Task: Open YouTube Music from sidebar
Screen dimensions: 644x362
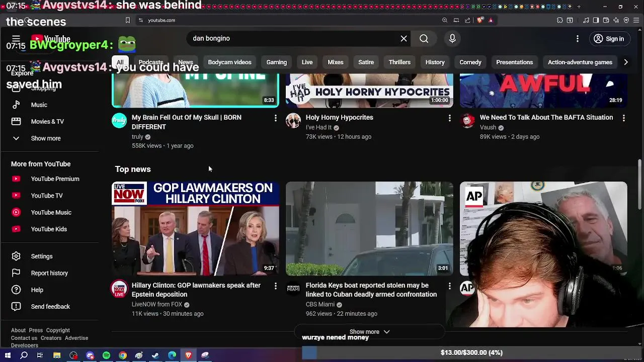Action: pos(50,212)
